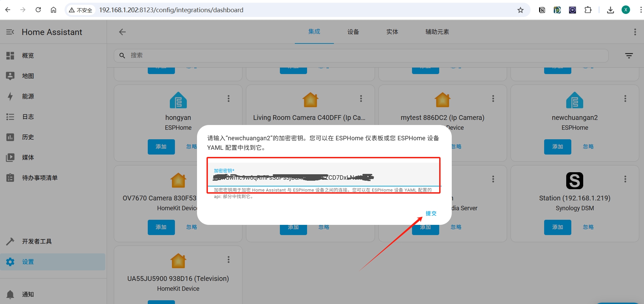The width and height of the screenshot is (644, 304).
Task: Ignore the mytest 886DC2 device
Action: (x=456, y=147)
